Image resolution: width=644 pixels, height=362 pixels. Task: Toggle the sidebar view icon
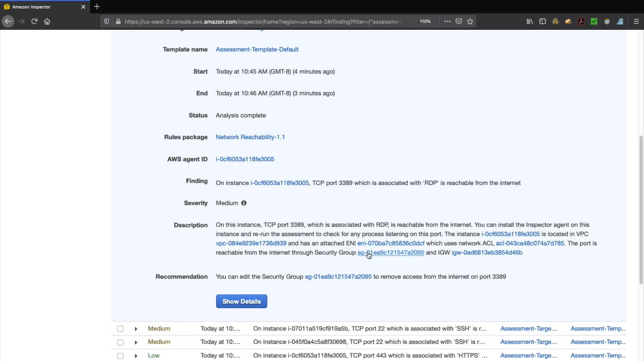[542, 21]
